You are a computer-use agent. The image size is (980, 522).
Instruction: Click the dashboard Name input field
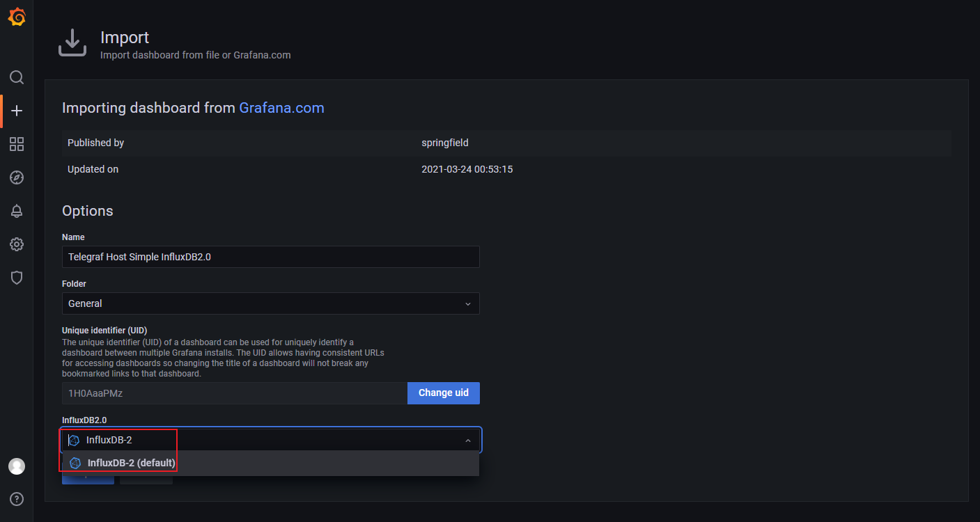click(x=271, y=257)
